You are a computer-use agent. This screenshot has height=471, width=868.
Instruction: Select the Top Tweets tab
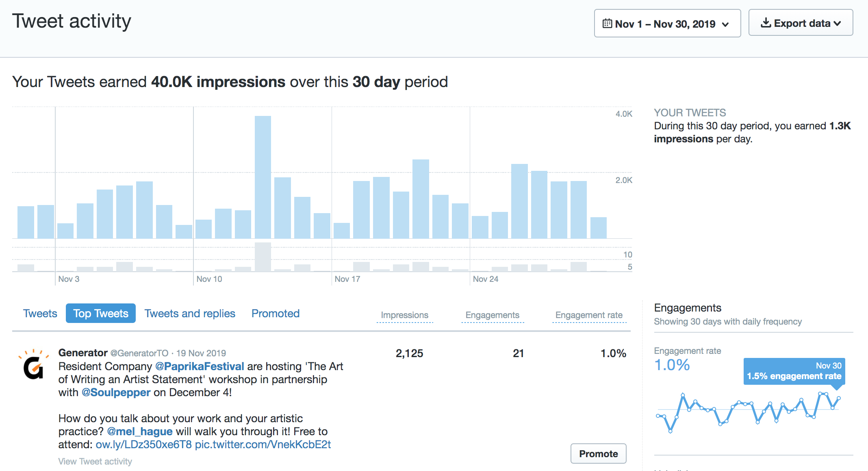(101, 313)
